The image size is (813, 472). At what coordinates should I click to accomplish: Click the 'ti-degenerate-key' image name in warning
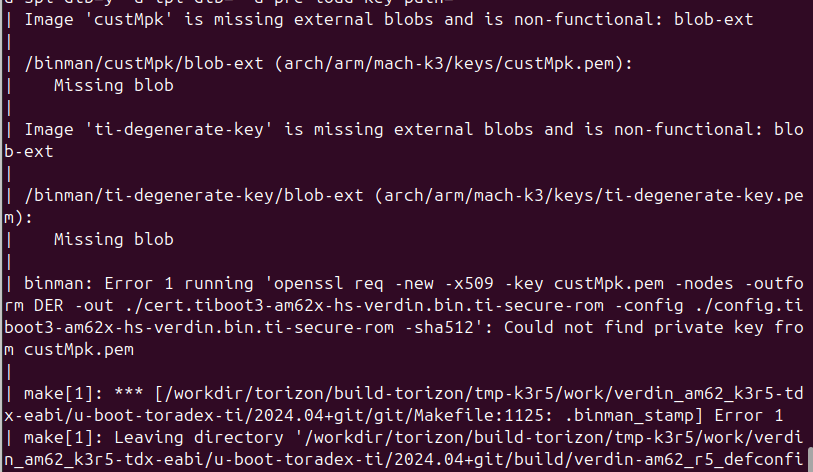(179, 130)
